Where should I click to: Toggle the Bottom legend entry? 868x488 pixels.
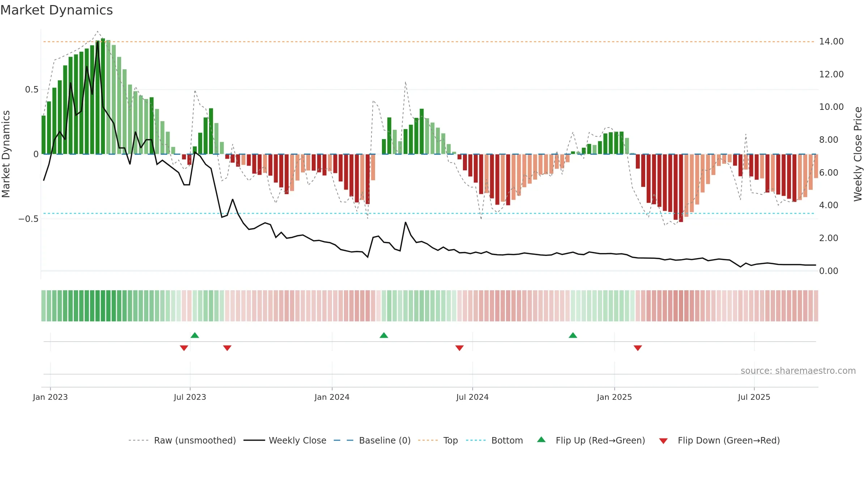[494, 440]
